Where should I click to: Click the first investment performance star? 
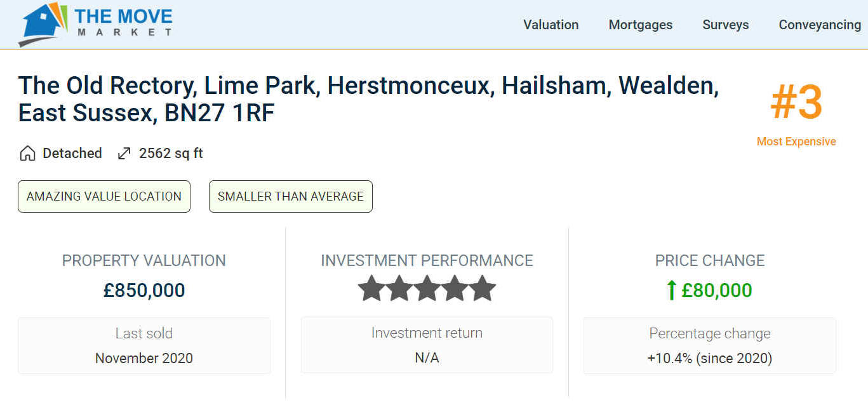[371, 289]
